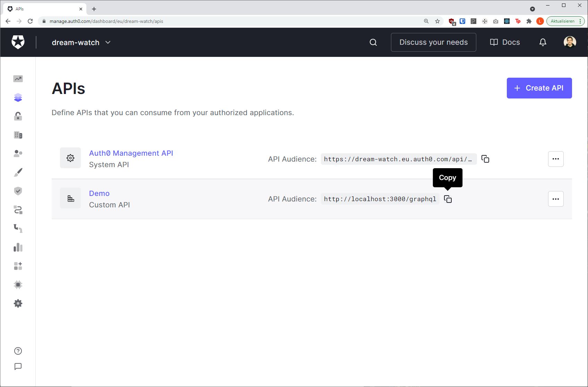Open the search magnifier in top bar
The width and height of the screenshot is (588, 387).
pyautogui.click(x=373, y=42)
